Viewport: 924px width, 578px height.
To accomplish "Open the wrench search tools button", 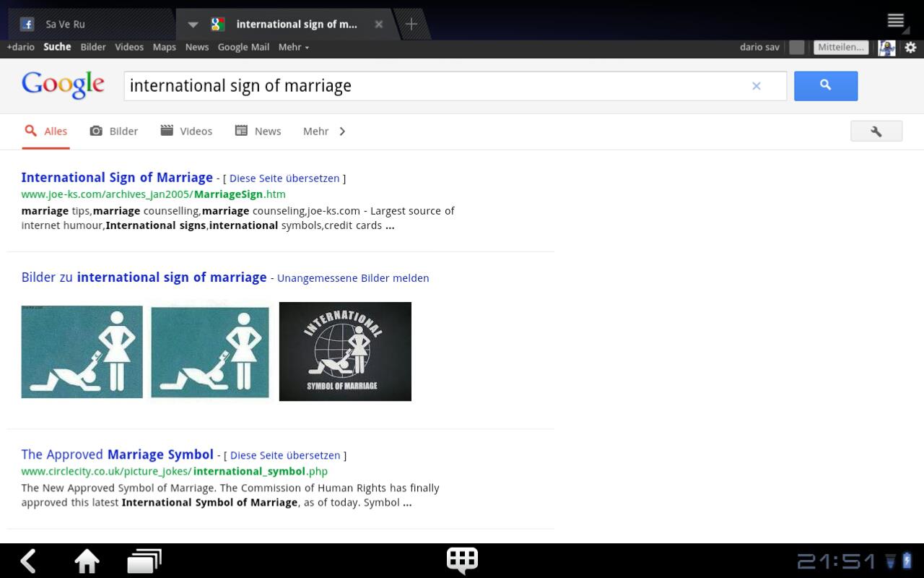I will 876,131.
